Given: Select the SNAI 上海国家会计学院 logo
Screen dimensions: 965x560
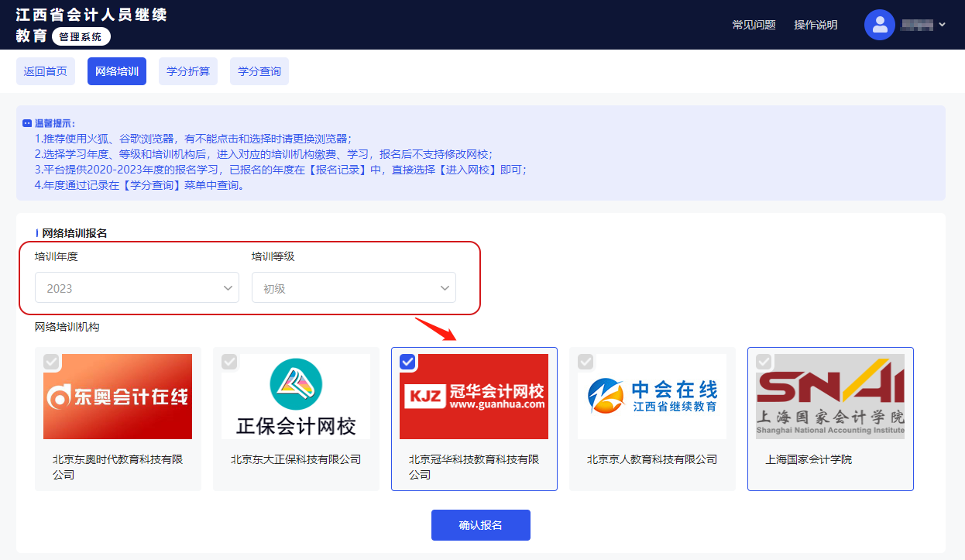Looking at the screenshot, I should click(x=830, y=397).
